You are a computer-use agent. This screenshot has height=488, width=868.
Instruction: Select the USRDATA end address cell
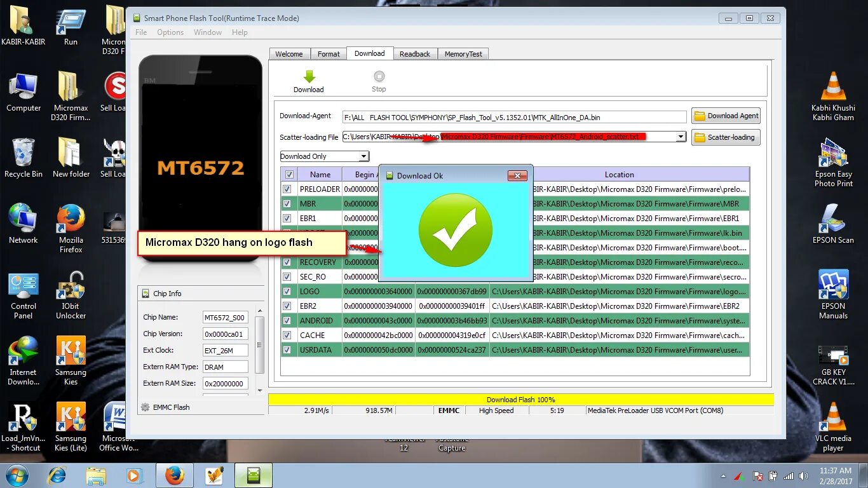pos(452,349)
